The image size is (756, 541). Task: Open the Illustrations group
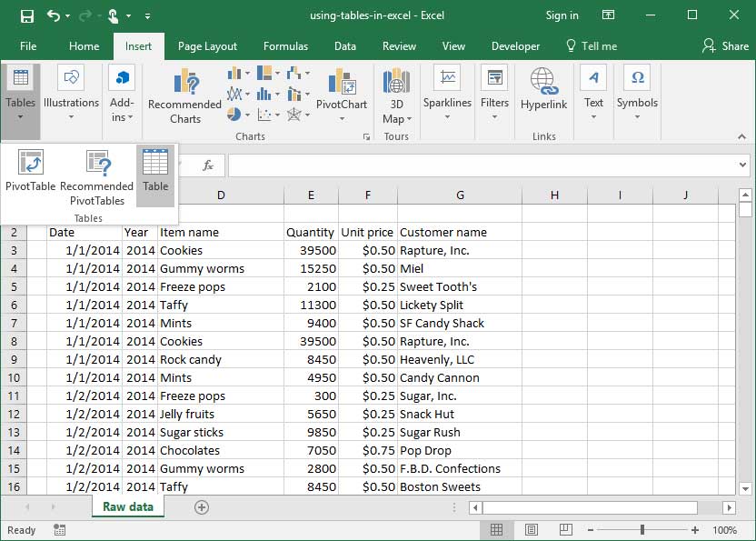71,95
